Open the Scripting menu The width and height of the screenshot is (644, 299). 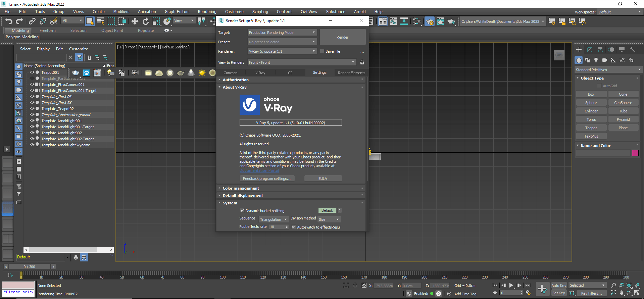pyautogui.click(x=260, y=11)
